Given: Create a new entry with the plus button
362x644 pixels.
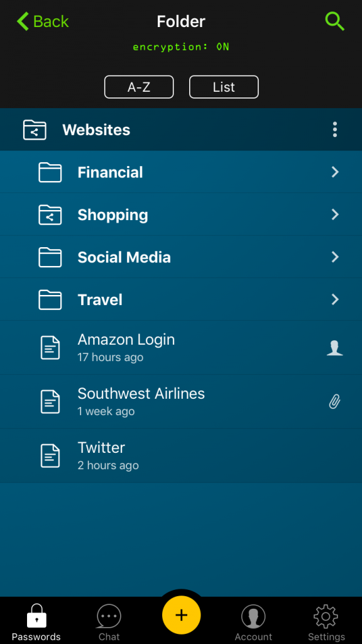Looking at the screenshot, I should pos(181,615).
